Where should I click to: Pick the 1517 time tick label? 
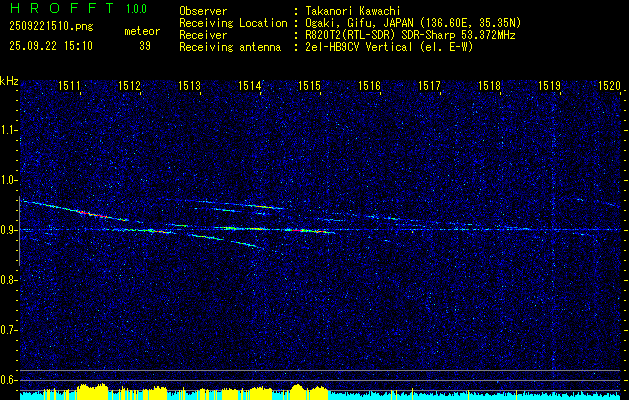(429, 87)
